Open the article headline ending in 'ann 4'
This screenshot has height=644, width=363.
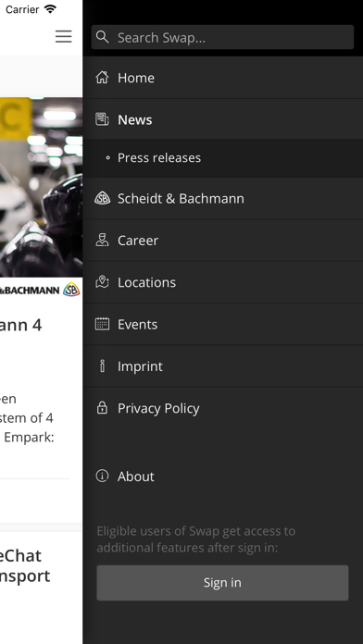point(20,325)
